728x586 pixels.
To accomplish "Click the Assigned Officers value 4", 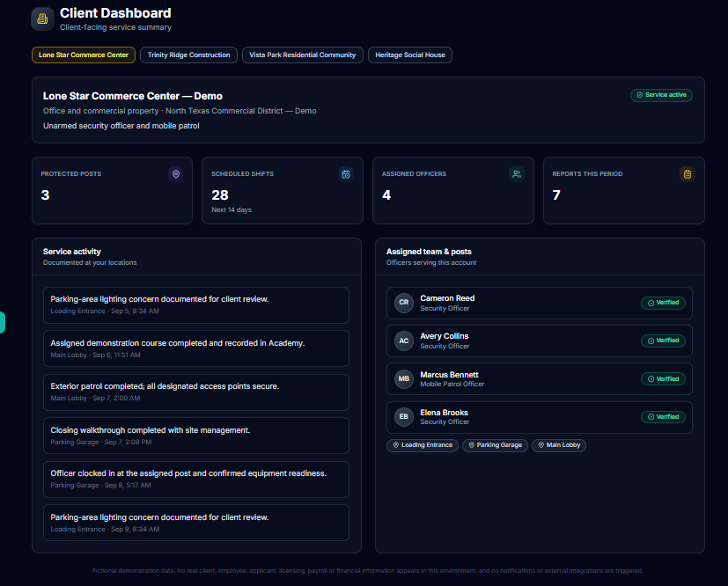I will (x=386, y=195).
